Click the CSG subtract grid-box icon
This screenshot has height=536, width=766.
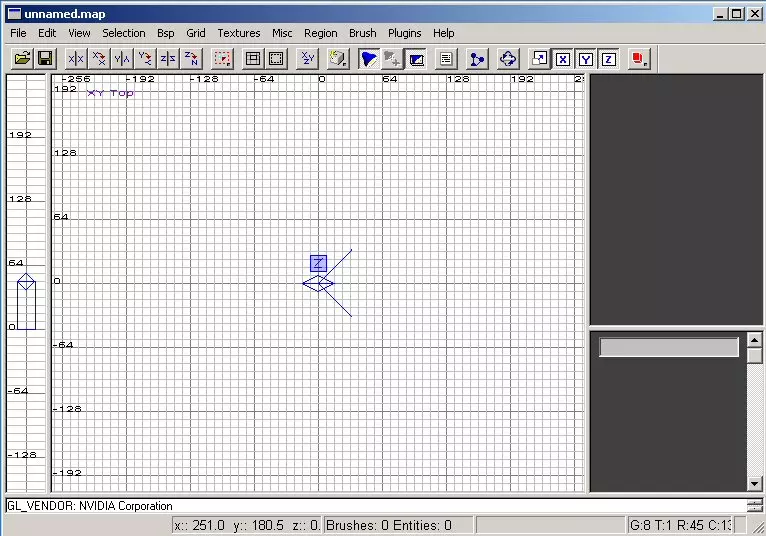pyautogui.click(x=253, y=59)
